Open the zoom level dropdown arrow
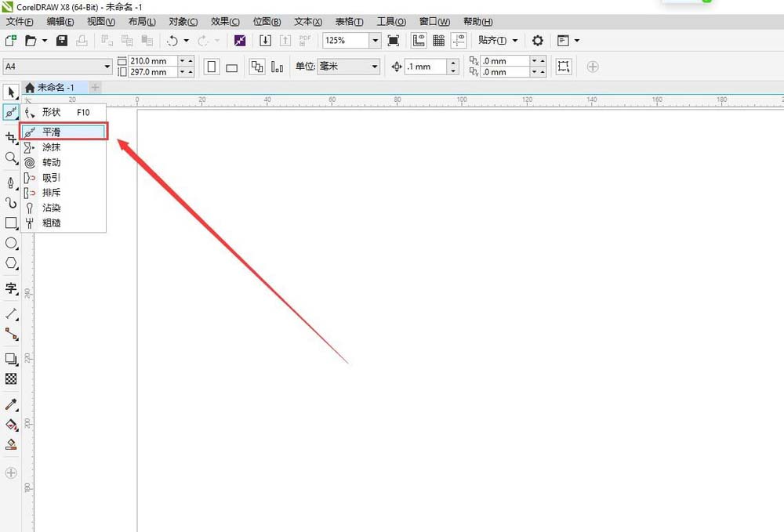 click(x=375, y=41)
